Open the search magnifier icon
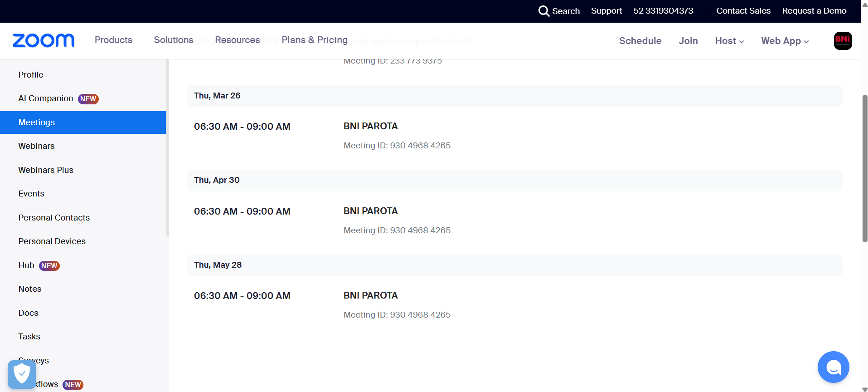868x392 pixels. pos(543,11)
